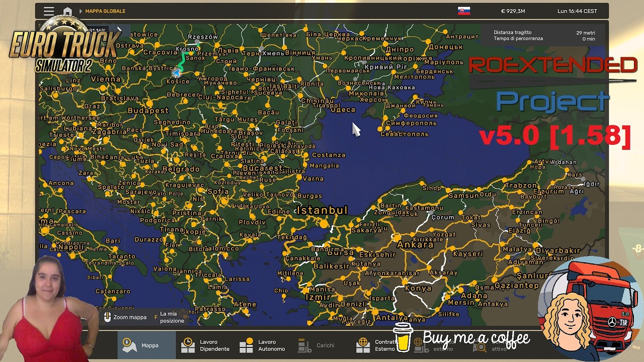This screenshot has width=644, height=362.
Task: Click the Napoli city label
Action: (71, 247)
